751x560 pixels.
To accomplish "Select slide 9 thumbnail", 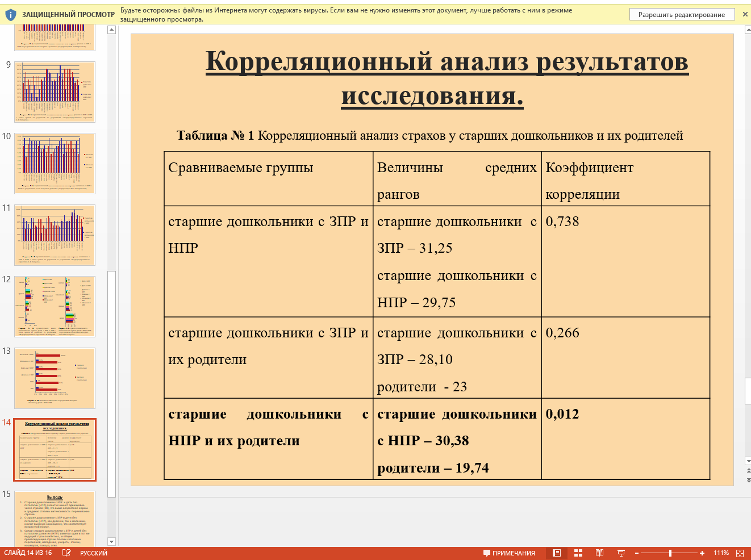I will click(x=55, y=92).
